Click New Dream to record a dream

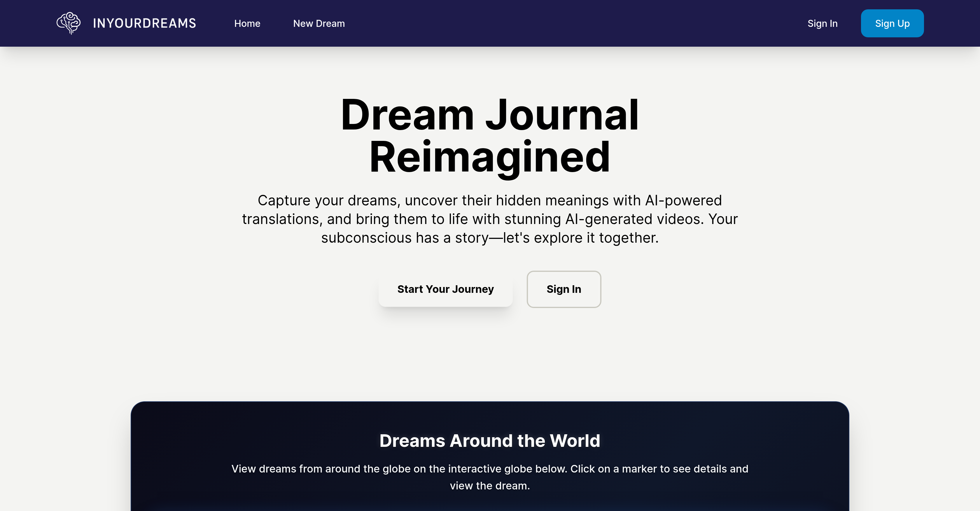point(319,23)
